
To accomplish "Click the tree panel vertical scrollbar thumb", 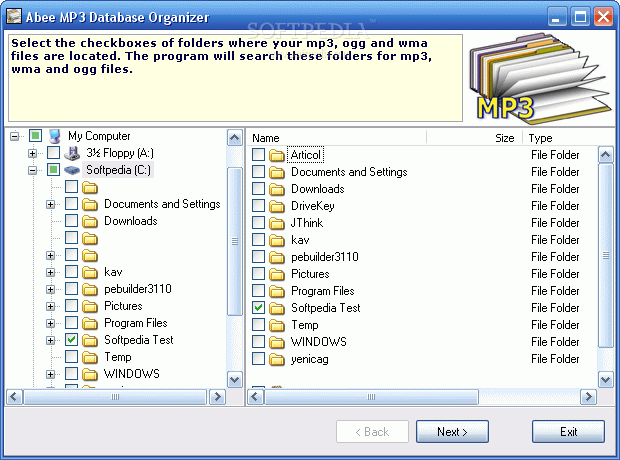I will [x=235, y=241].
